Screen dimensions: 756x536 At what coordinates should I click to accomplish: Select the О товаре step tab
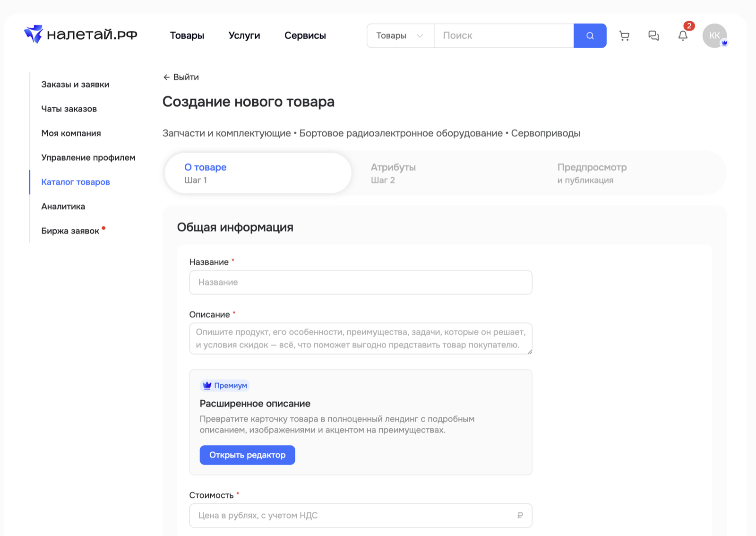pyautogui.click(x=258, y=173)
